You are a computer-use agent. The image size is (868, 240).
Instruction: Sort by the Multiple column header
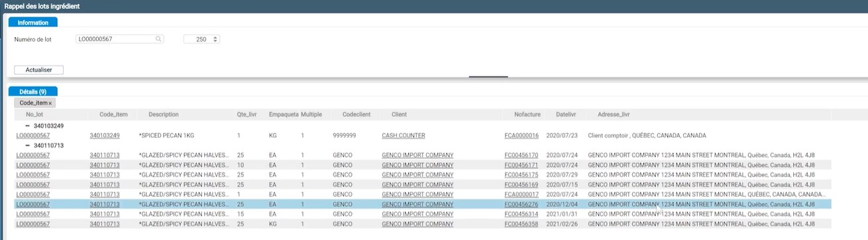tap(311, 115)
